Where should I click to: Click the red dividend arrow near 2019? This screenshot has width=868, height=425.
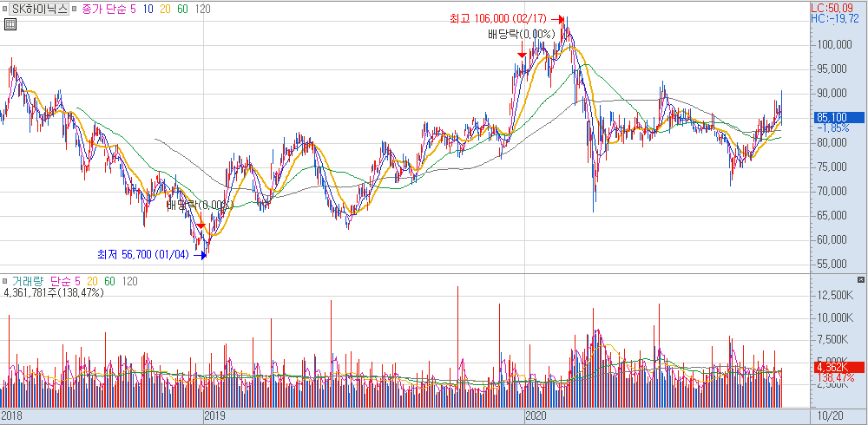click(201, 222)
